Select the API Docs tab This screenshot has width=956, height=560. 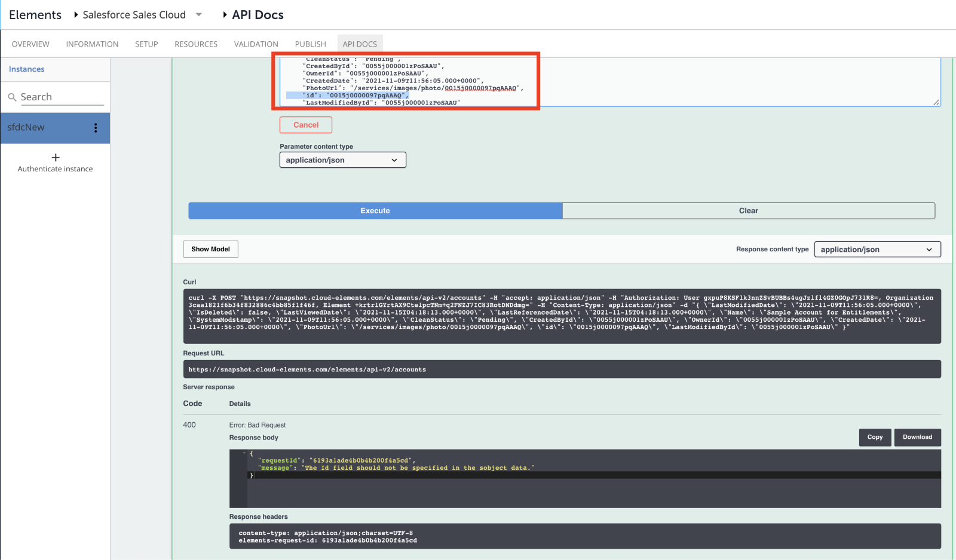click(x=360, y=44)
